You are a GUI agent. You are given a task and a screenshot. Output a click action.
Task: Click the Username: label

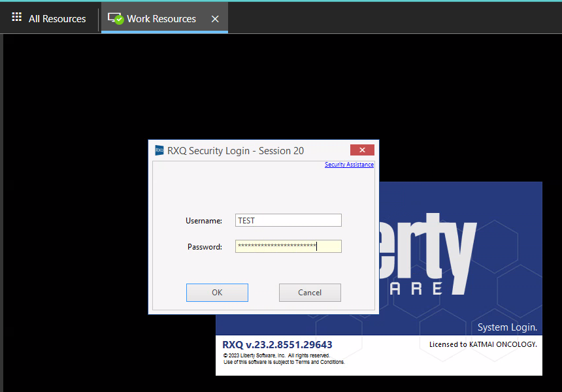pos(204,221)
